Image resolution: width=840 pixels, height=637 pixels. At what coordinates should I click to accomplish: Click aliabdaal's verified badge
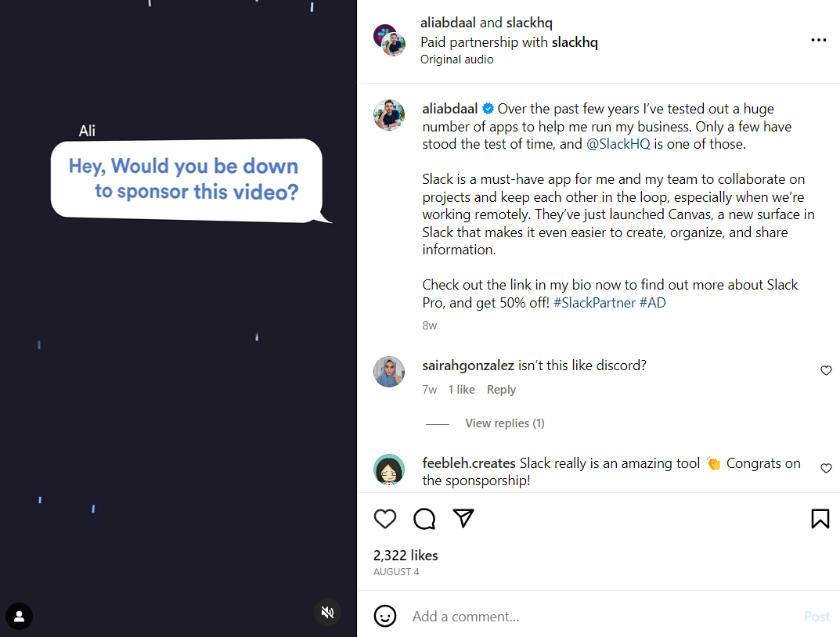point(488,108)
